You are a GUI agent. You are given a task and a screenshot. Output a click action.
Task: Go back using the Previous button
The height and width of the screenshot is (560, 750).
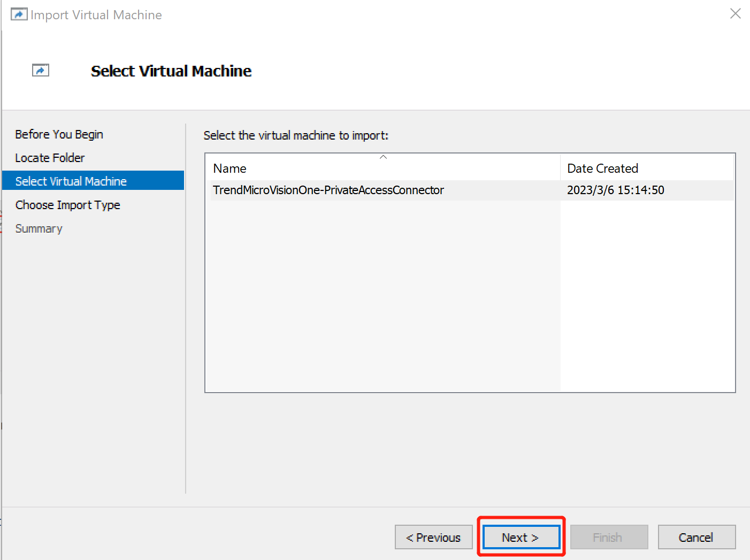(x=433, y=537)
